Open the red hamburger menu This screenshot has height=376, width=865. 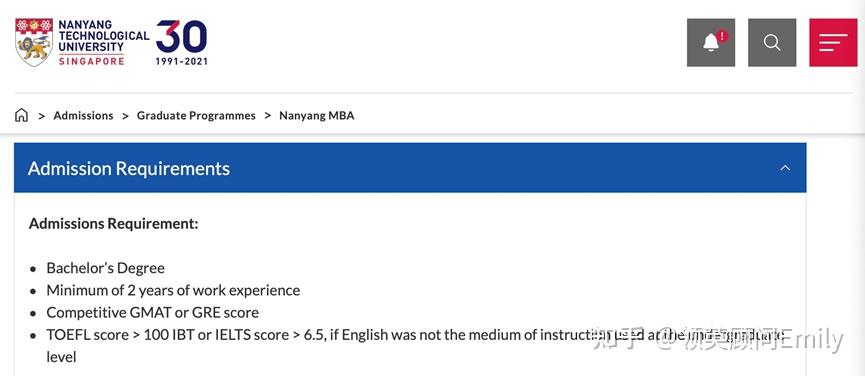point(833,42)
